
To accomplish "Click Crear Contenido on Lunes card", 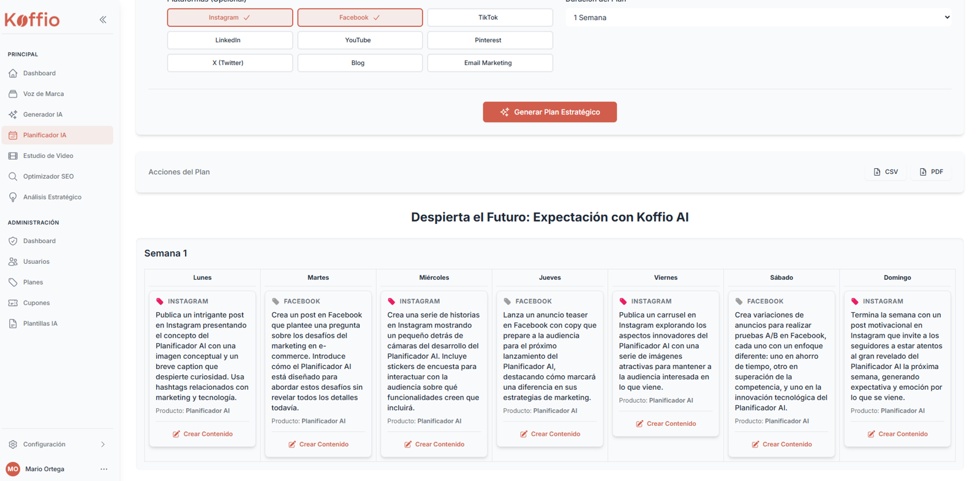I will point(202,434).
